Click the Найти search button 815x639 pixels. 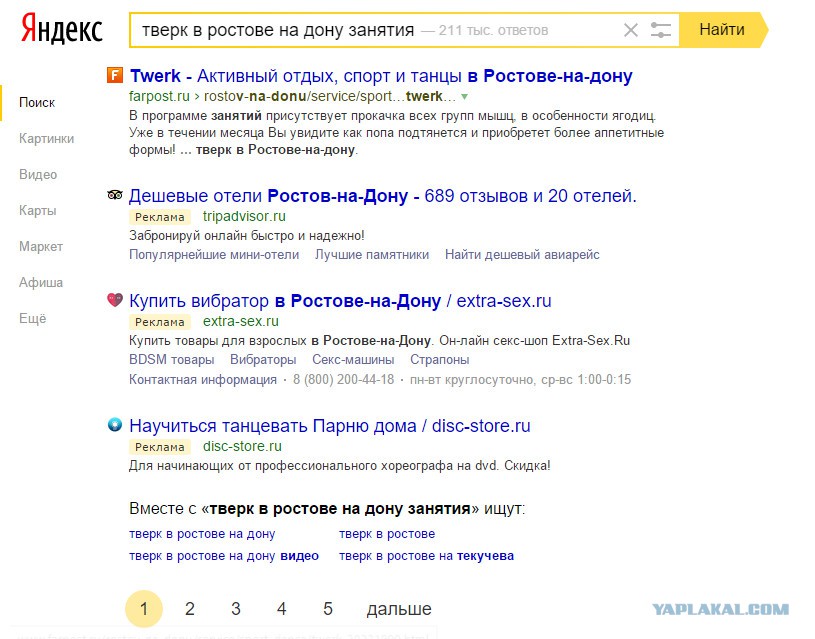coord(723,30)
